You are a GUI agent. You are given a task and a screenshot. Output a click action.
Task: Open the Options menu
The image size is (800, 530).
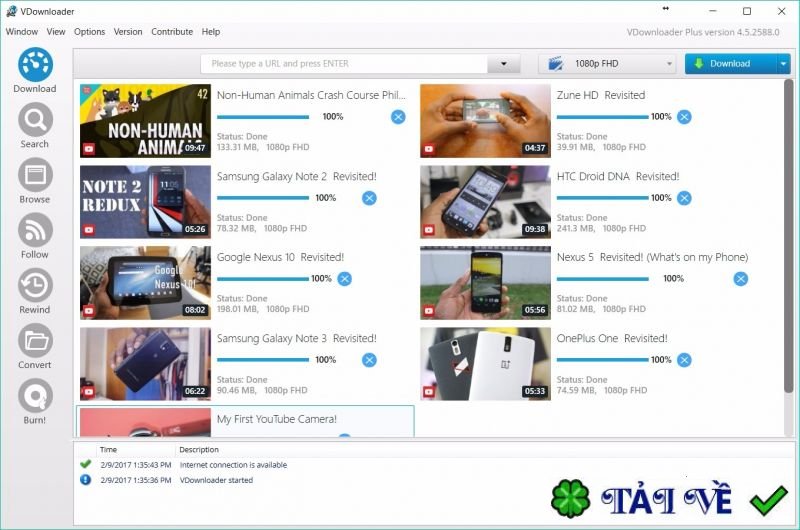tap(89, 32)
